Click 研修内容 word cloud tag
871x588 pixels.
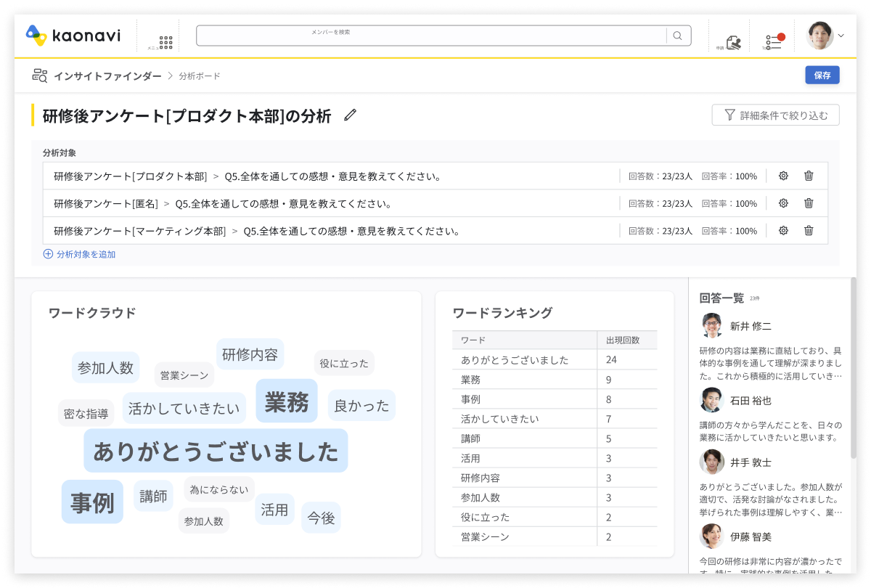(x=250, y=354)
